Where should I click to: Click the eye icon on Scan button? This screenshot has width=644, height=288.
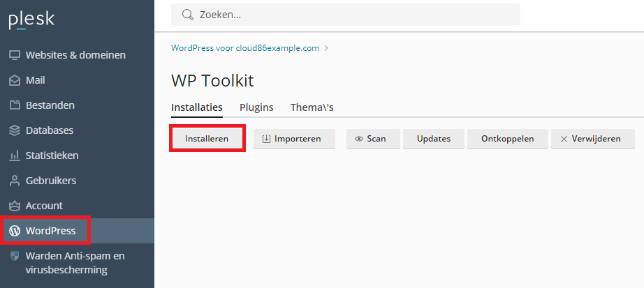pos(359,139)
